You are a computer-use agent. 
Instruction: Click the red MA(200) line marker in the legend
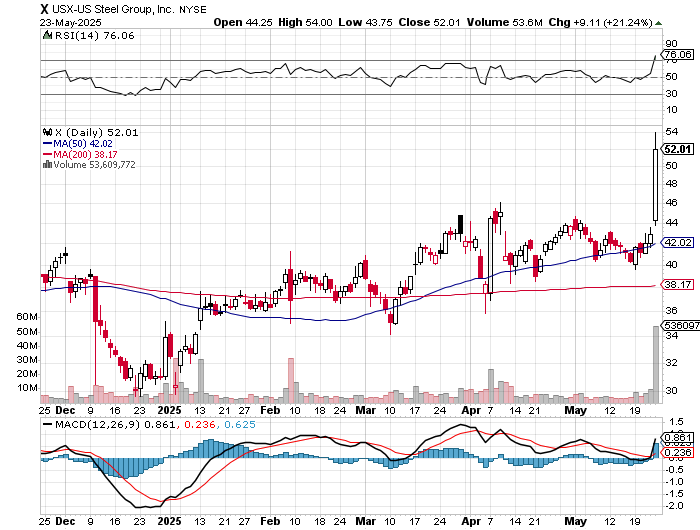(47, 154)
